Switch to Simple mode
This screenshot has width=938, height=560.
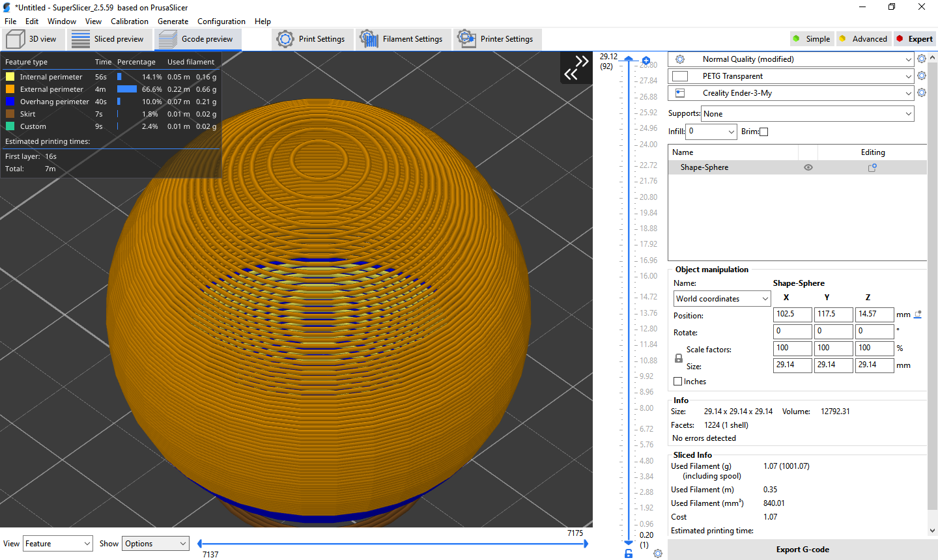click(x=812, y=38)
